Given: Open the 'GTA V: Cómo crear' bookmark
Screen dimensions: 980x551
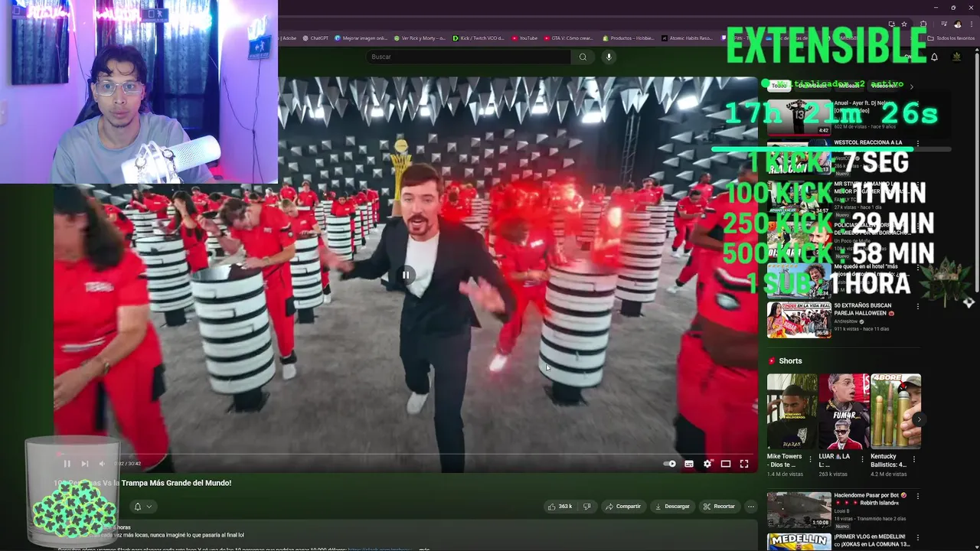Looking at the screenshot, I should point(567,37).
